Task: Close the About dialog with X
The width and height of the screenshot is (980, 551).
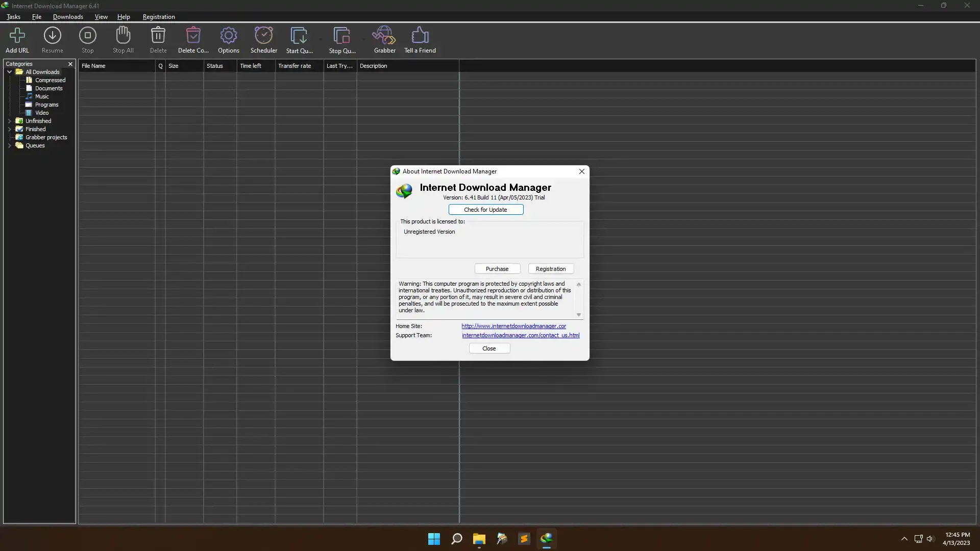Action: pyautogui.click(x=581, y=171)
